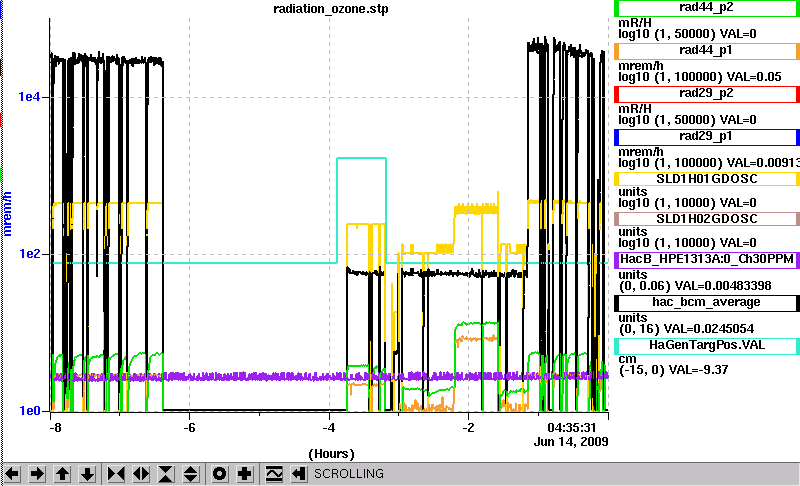Screen dimensions: 800x486
Task: Click the return-arrow scroll mode icon
Action: [x=299, y=474]
